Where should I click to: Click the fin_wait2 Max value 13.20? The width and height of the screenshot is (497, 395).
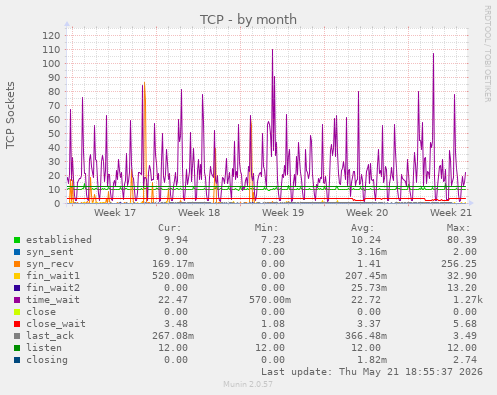coord(462,288)
